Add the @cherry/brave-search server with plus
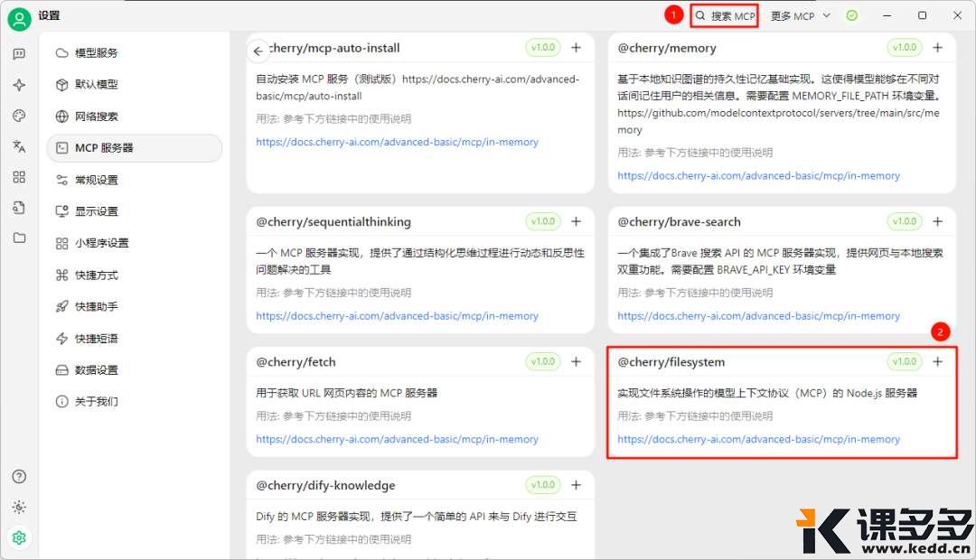976x560 pixels. tap(938, 221)
